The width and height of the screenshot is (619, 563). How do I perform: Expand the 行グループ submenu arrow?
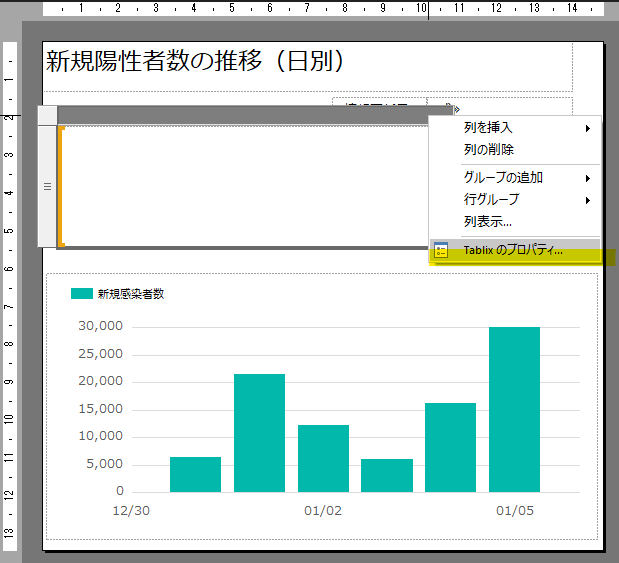pos(587,200)
